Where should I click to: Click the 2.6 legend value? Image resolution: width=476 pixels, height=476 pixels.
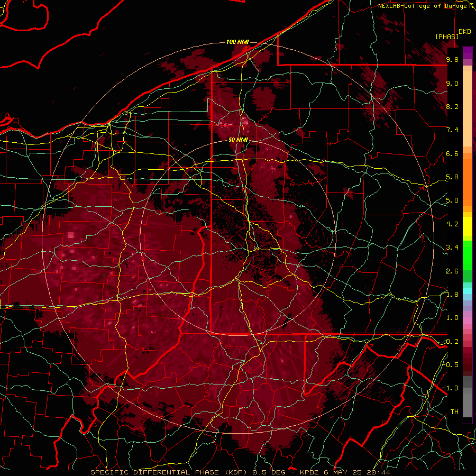(452, 271)
